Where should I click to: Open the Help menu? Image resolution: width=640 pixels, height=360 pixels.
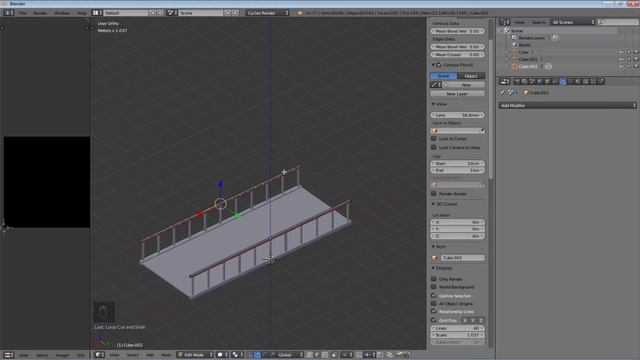(x=82, y=13)
